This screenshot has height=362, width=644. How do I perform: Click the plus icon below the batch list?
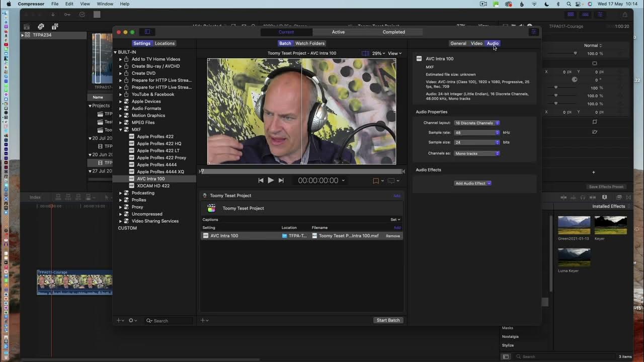[x=204, y=320]
